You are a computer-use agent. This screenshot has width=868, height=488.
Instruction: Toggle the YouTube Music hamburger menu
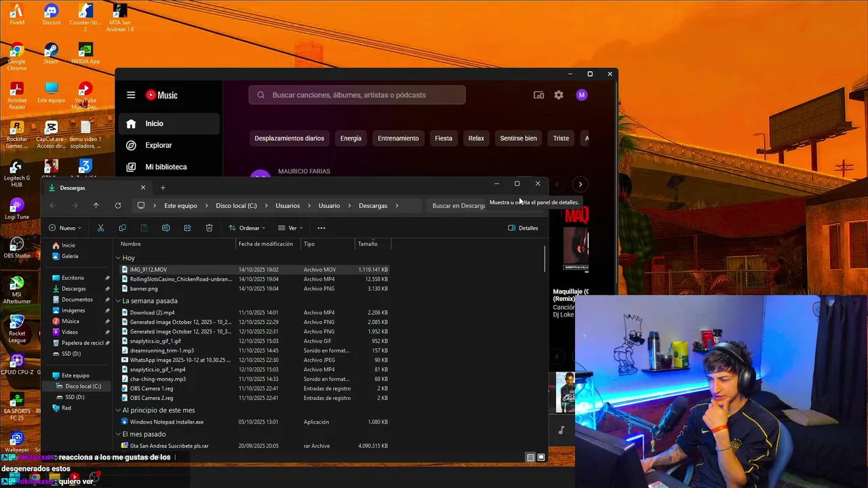click(x=131, y=95)
